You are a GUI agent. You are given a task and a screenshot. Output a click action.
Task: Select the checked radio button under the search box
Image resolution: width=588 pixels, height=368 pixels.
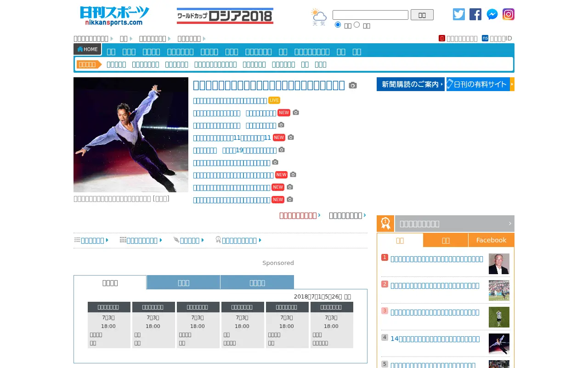point(338,25)
